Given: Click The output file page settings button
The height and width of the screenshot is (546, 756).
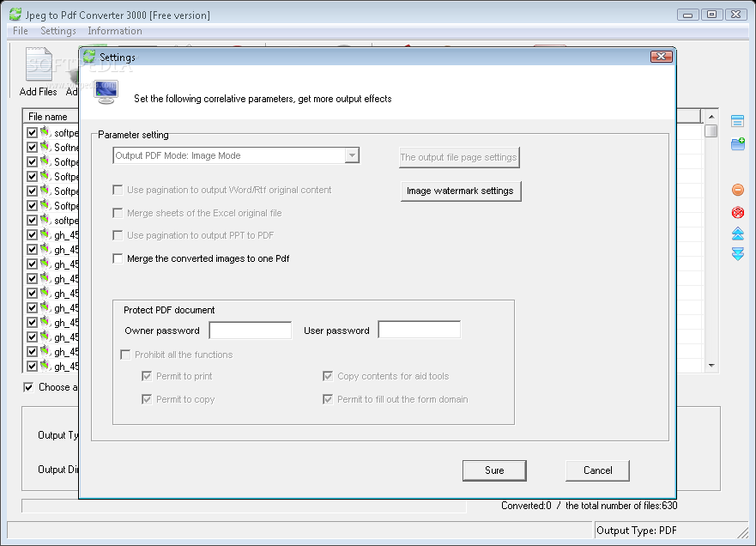Looking at the screenshot, I should click(x=459, y=157).
